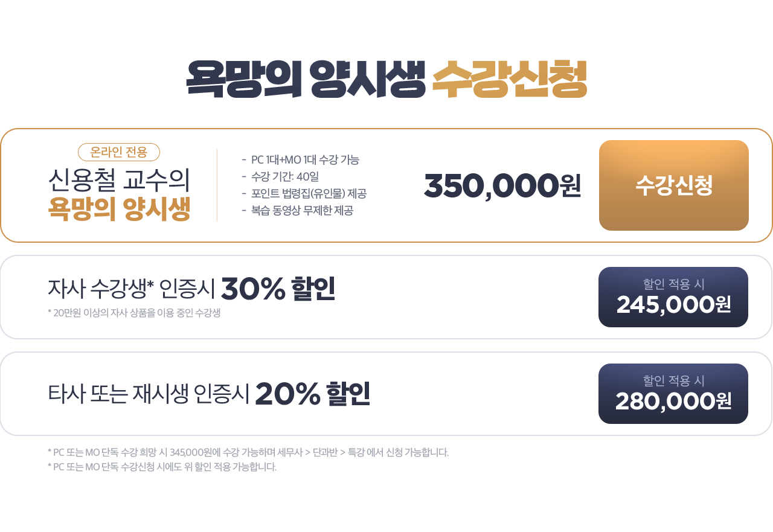Click 할인 적용 시 label above 280,000원

(x=673, y=380)
